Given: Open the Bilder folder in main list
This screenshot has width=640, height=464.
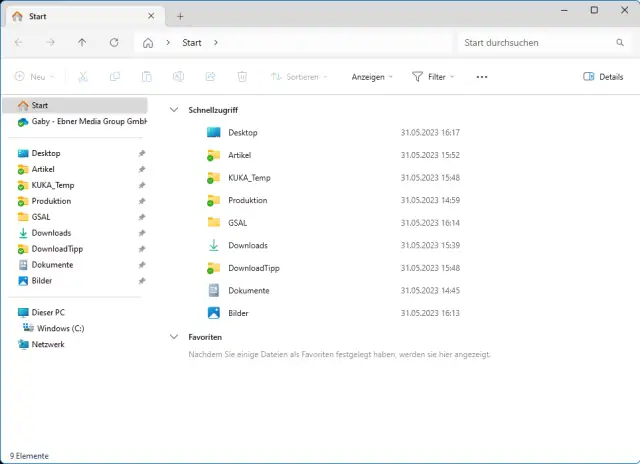Looking at the screenshot, I should click(x=238, y=313).
